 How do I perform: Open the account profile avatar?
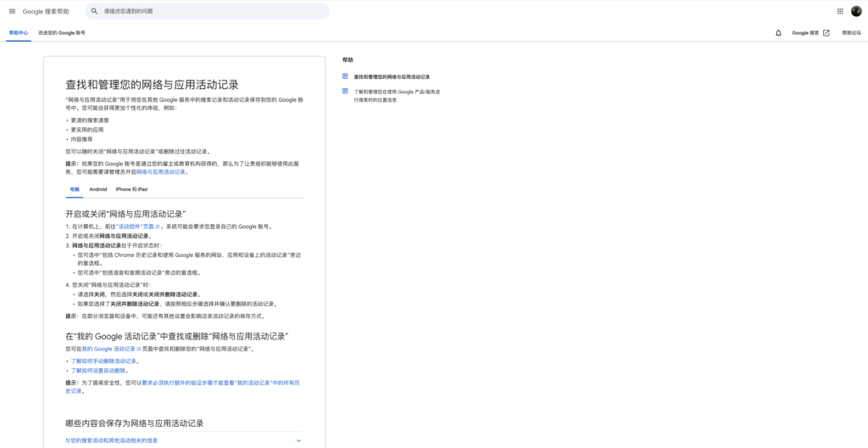click(856, 11)
